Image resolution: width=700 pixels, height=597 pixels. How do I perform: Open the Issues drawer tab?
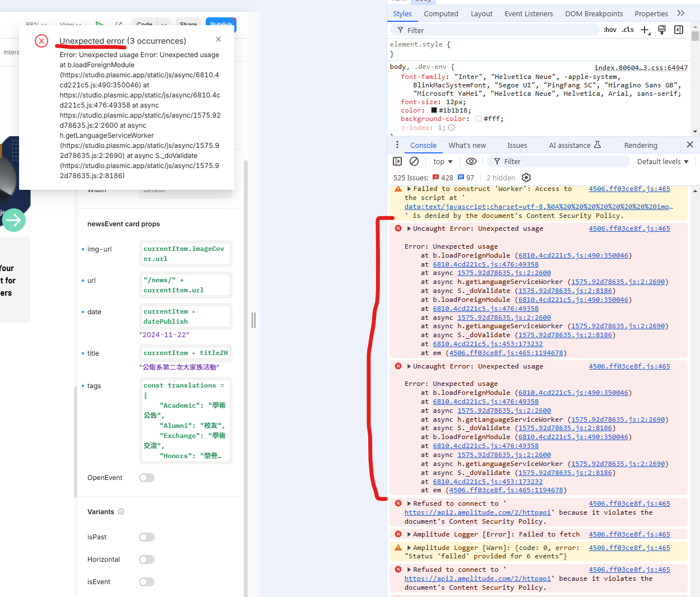tap(517, 145)
